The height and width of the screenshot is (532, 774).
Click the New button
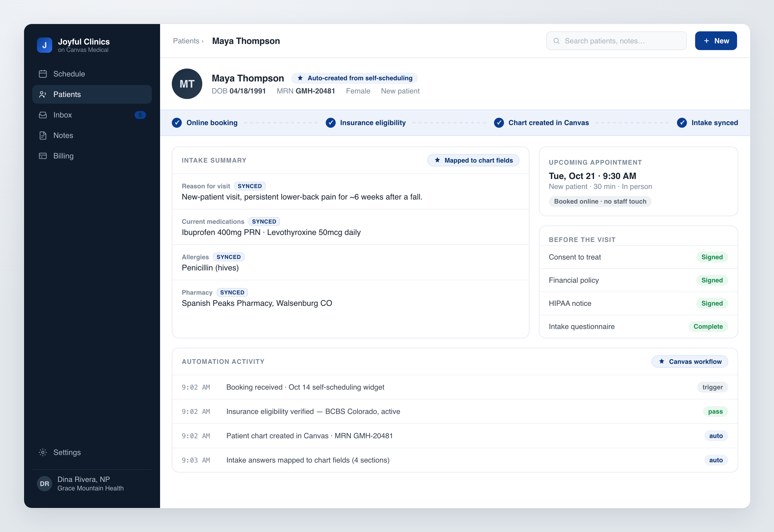click(716, 41)
